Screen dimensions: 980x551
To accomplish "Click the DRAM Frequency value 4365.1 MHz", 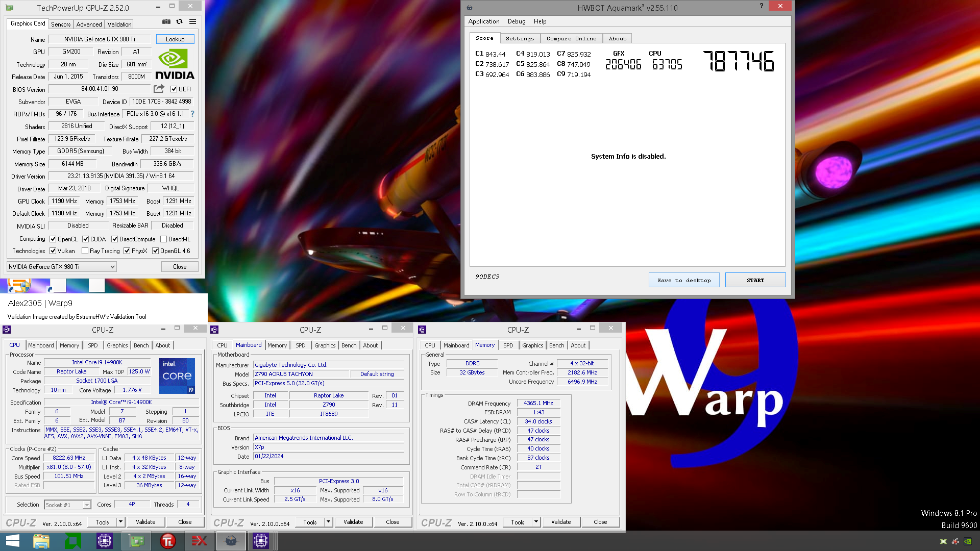I will point(538,403).
